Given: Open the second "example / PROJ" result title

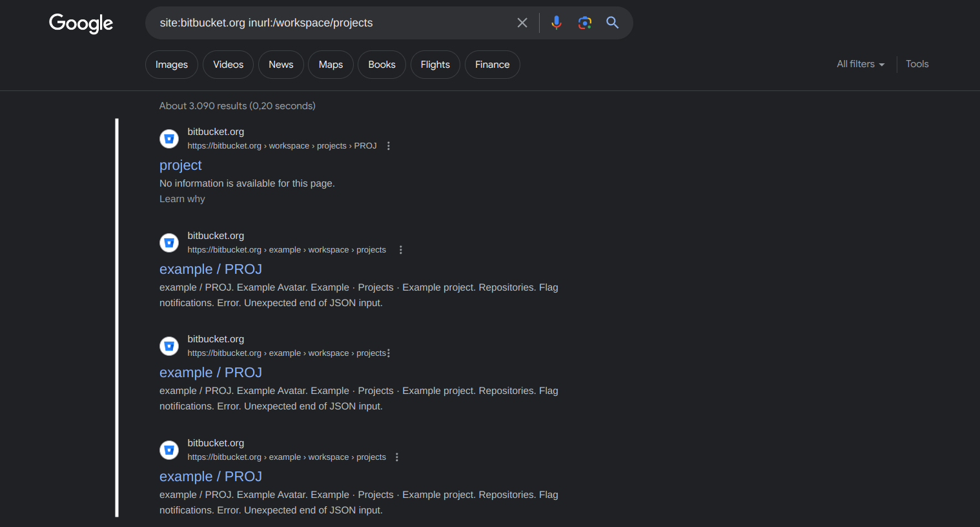Looking at the screenshot, I should tap(210, 373).
